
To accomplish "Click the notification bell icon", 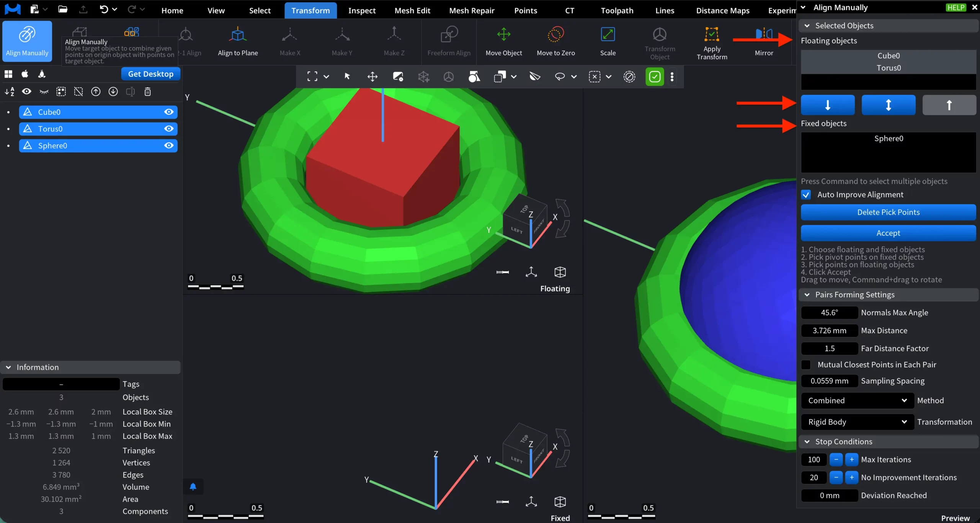I will [193, 487].
